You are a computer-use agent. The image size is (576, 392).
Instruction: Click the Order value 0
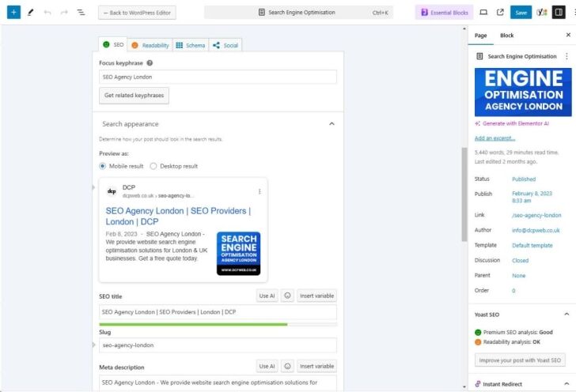513,291
